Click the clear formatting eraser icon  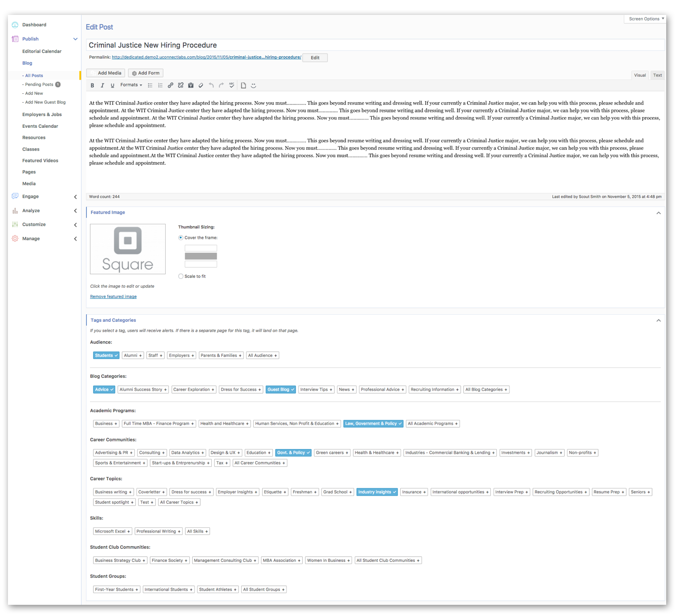pyautogui.click(x=201, y=85)
